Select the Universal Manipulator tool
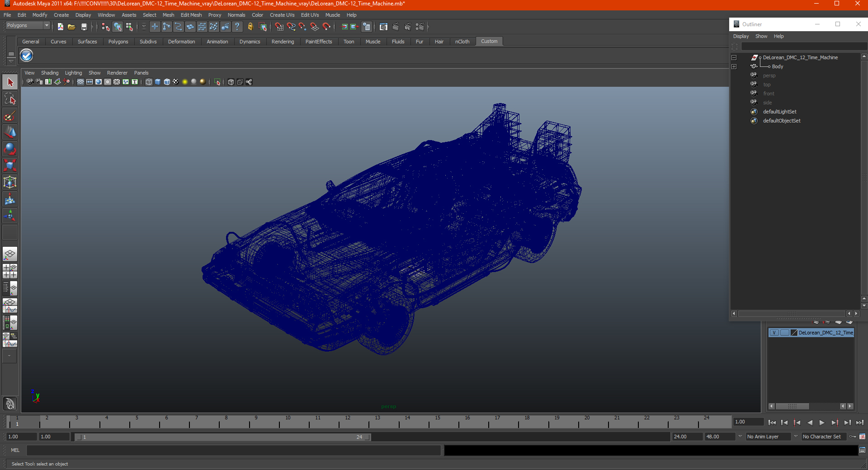Image resolution: width=868 pixels, height=470 pixels. coord(10,182)
